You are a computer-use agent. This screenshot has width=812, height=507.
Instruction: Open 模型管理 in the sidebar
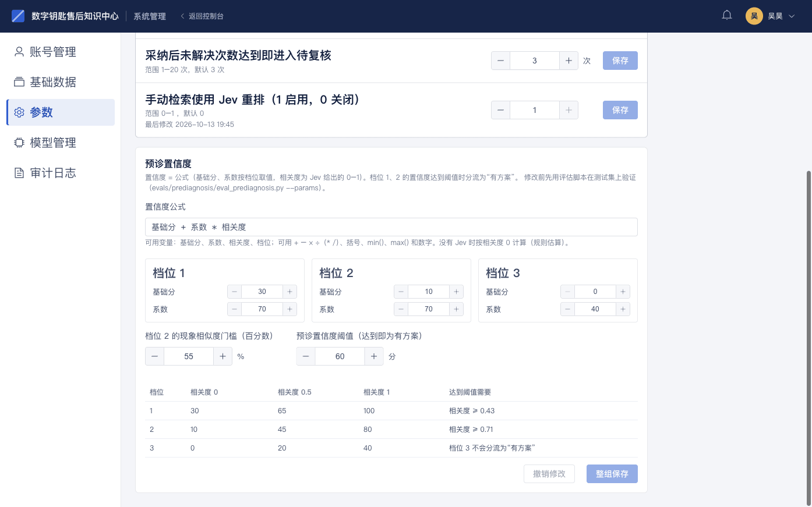61,143
